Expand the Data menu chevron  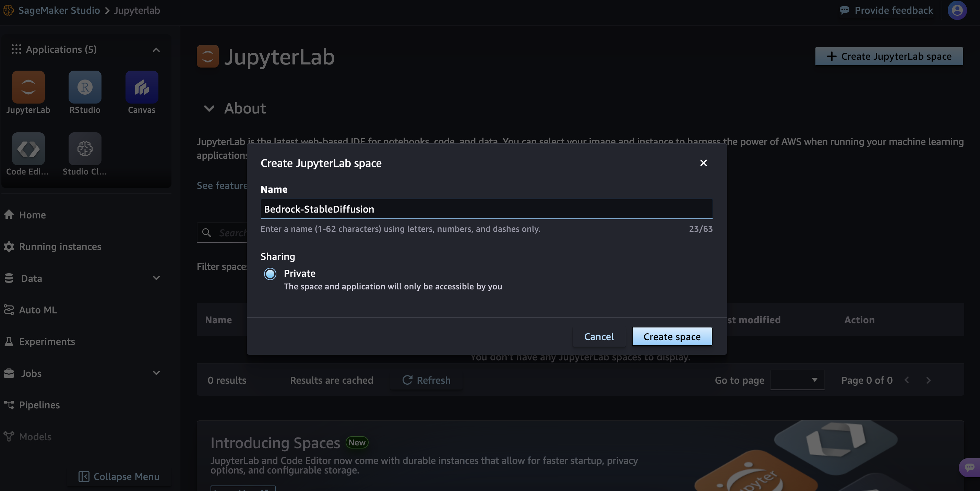tap(156, 278)
